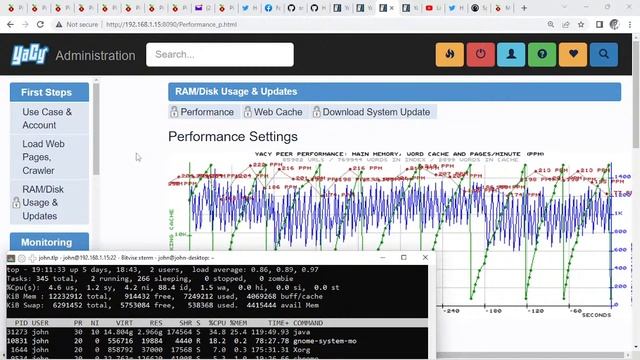This screenshot has width=640, height=360.
Task: Bookmark the page with the star icon
Action: (581, 24)
